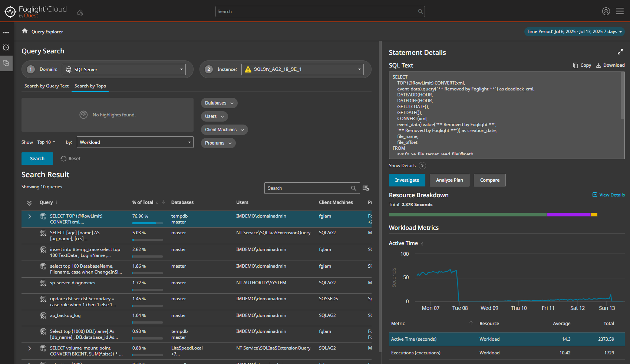Click the magnifier icon in top search bar
The image size is (630, 364).
pyautogui.click(x=420, y=11)
